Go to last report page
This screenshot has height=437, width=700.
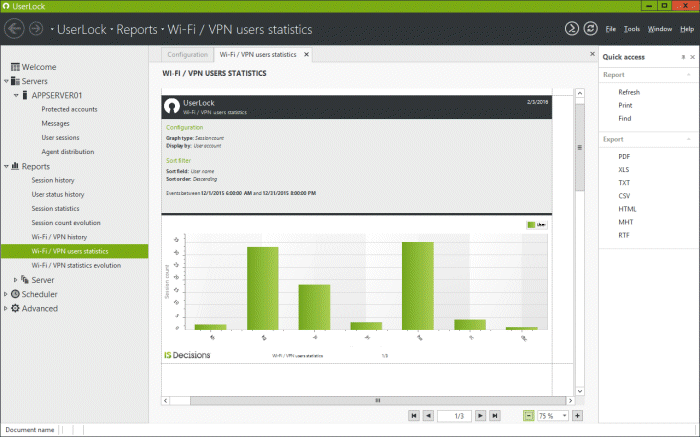(495, 416)
